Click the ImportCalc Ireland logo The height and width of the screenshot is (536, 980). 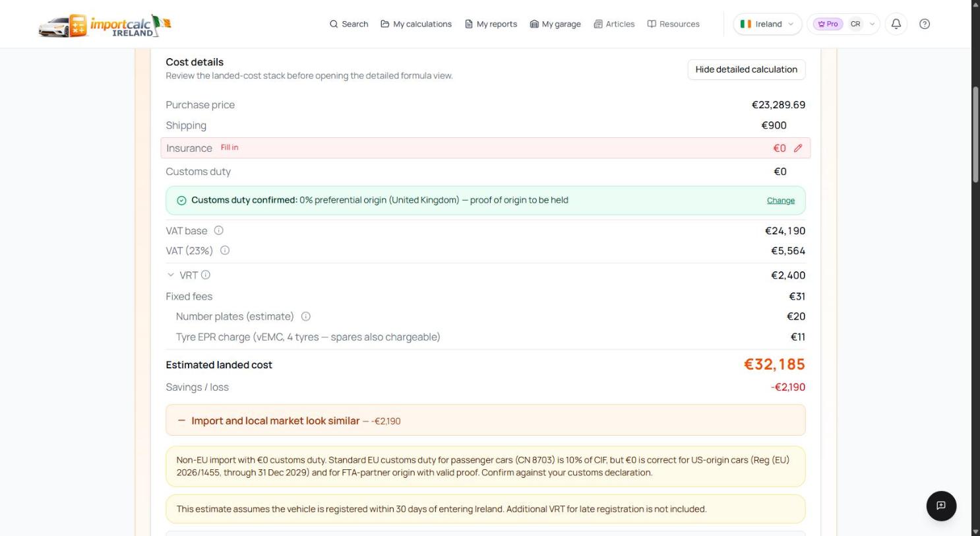tap(105, 25)
